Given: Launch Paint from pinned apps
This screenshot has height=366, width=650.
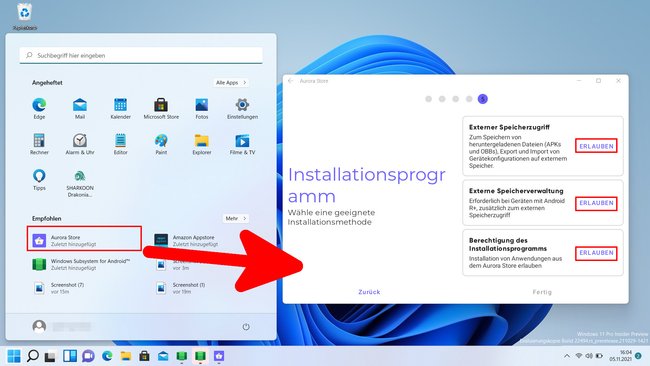Looking at the screenshot, I should click(161, 144).
